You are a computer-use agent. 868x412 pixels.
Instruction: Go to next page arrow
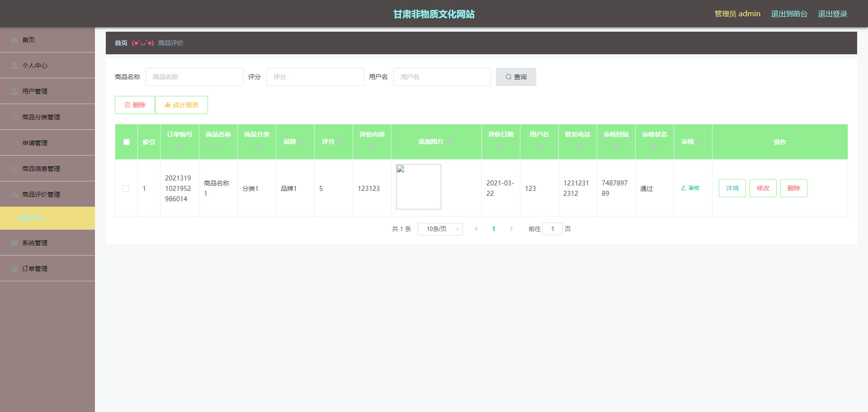pos(511,229)
